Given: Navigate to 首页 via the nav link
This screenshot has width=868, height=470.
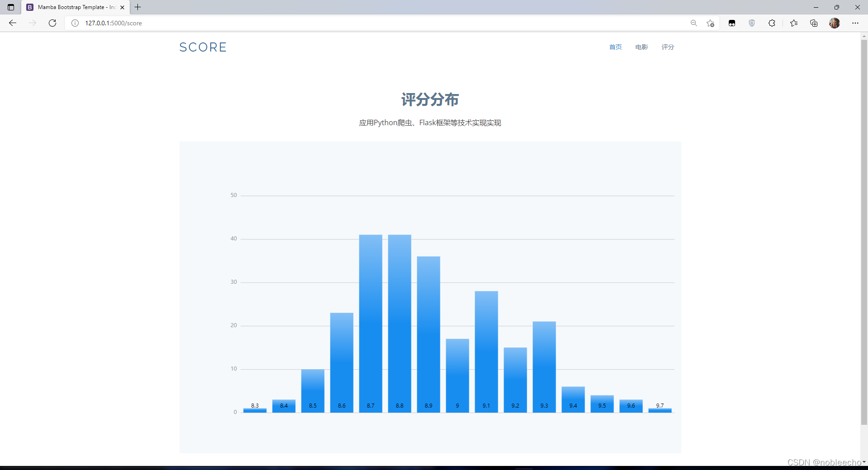Looking at the screenshot, I should tap(615, 47).
